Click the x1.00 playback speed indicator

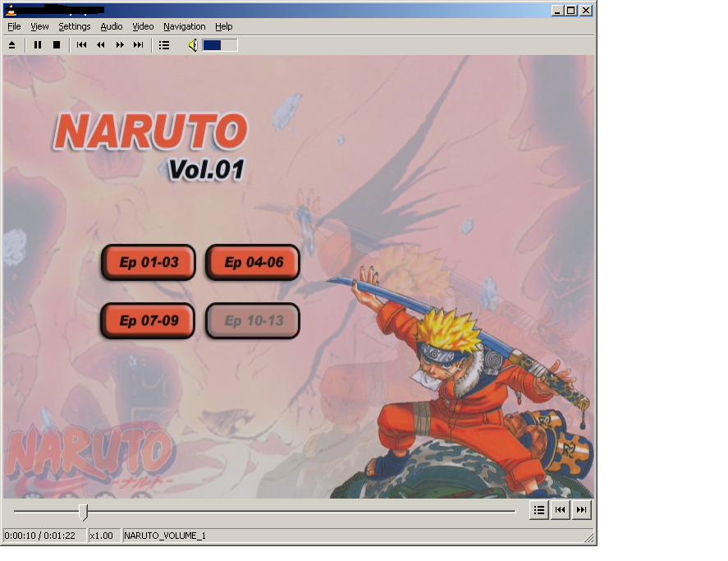[101, 536]
